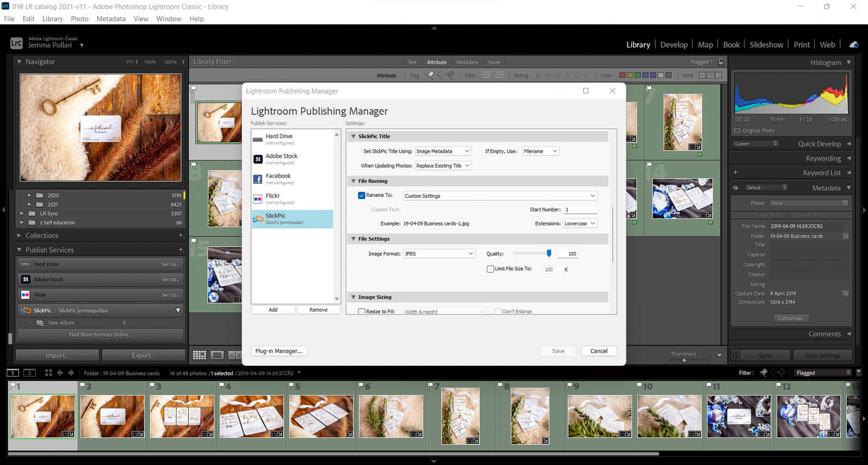This screenshot has width=868, height=465.
Task: Click the cloud sync status icon
Action: [853, 44]
